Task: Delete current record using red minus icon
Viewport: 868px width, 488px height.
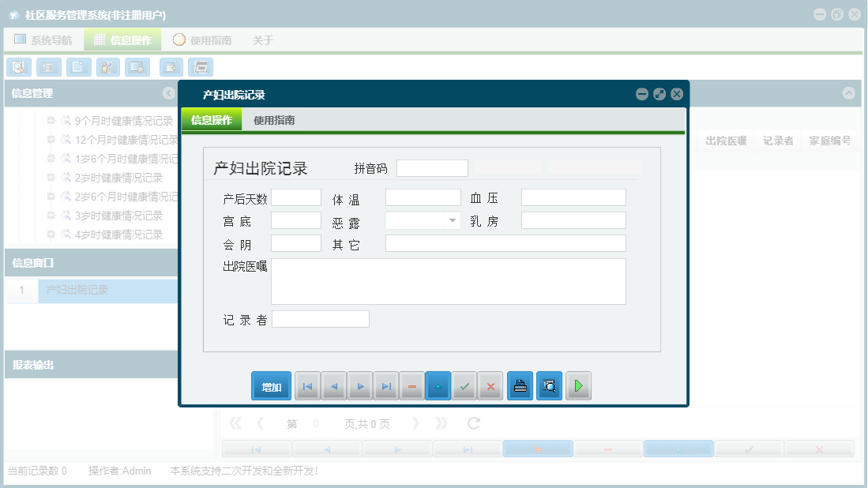Action: (x=411, y=386)
